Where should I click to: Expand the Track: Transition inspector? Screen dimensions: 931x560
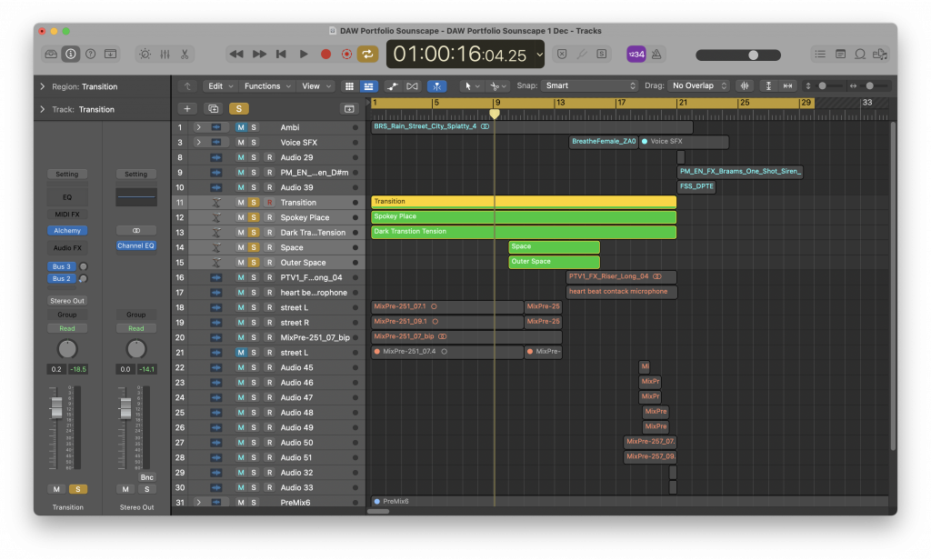click(42, 109)
